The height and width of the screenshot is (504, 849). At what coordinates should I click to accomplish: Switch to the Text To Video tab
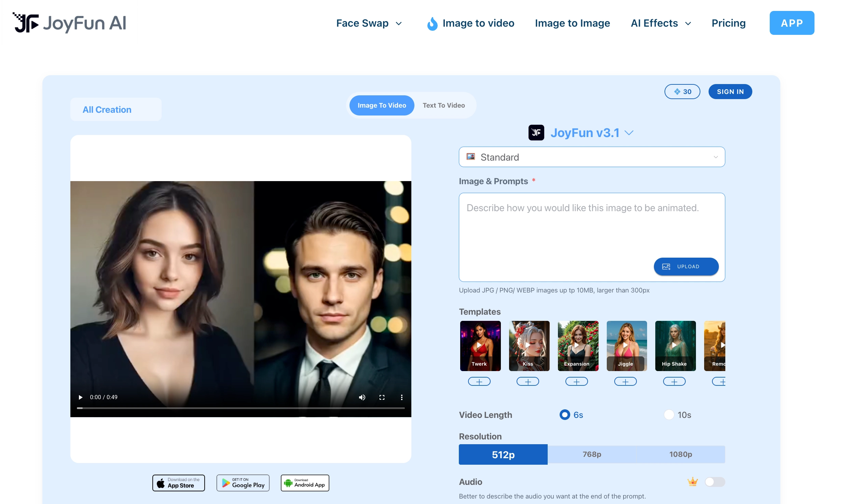coord(443,105)
